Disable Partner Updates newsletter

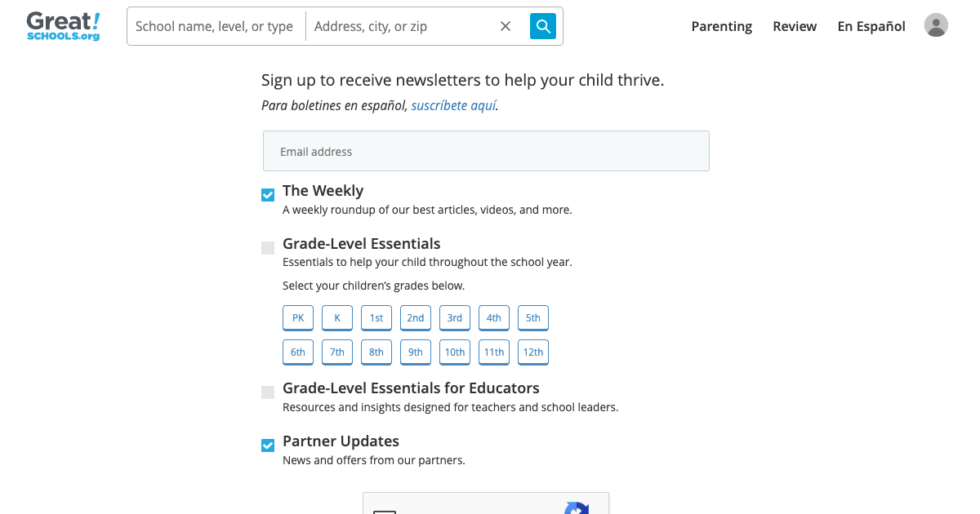[267, 445]
